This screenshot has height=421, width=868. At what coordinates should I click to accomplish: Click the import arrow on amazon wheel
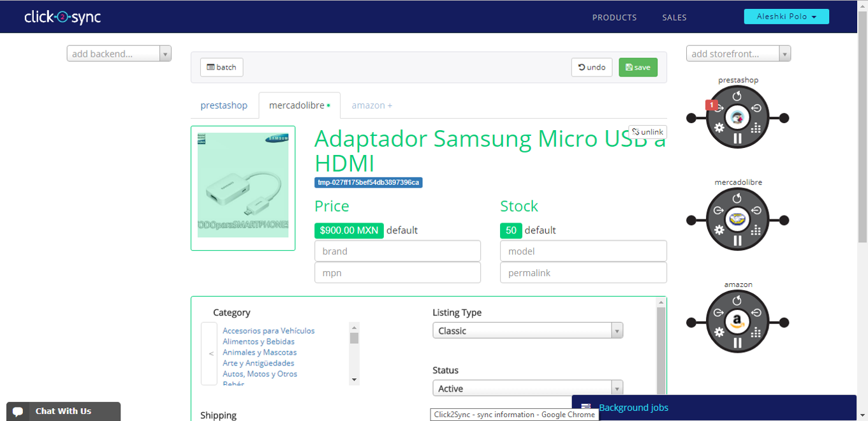[x=756, y=313]
